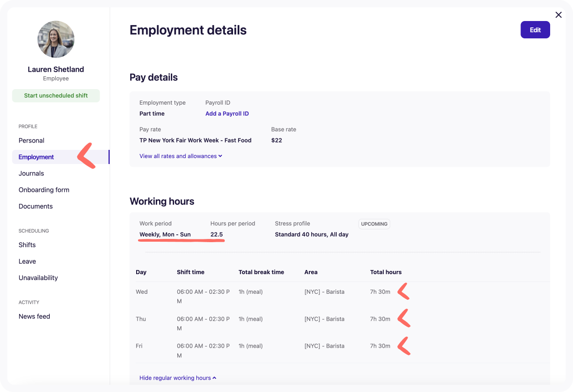
Task: Select Thursday's [NYC] - Barista area
Action: pyautogui.click(x=324, y=319)
